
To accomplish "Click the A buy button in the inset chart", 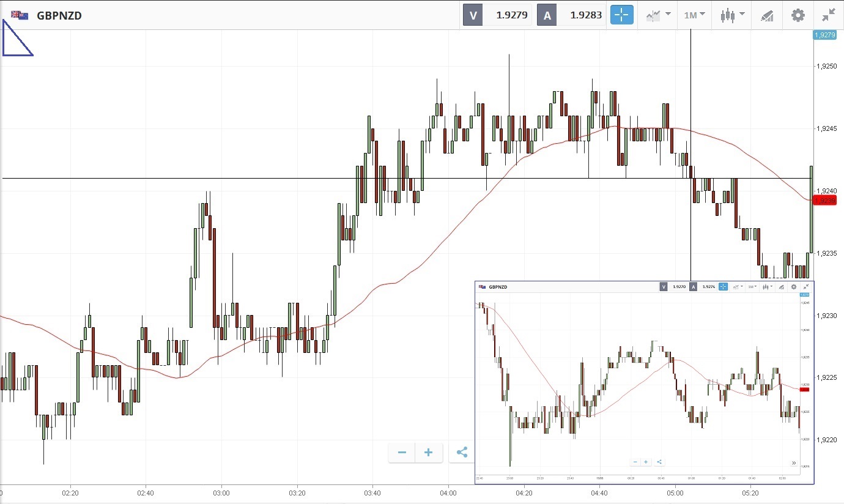I will coord(702,286).
